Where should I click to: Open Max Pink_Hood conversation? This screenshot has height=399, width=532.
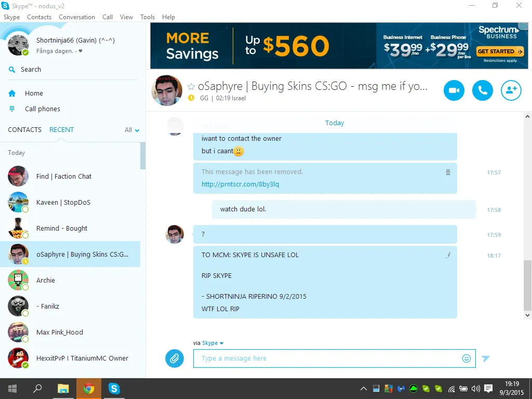click(x=70, y=332)
